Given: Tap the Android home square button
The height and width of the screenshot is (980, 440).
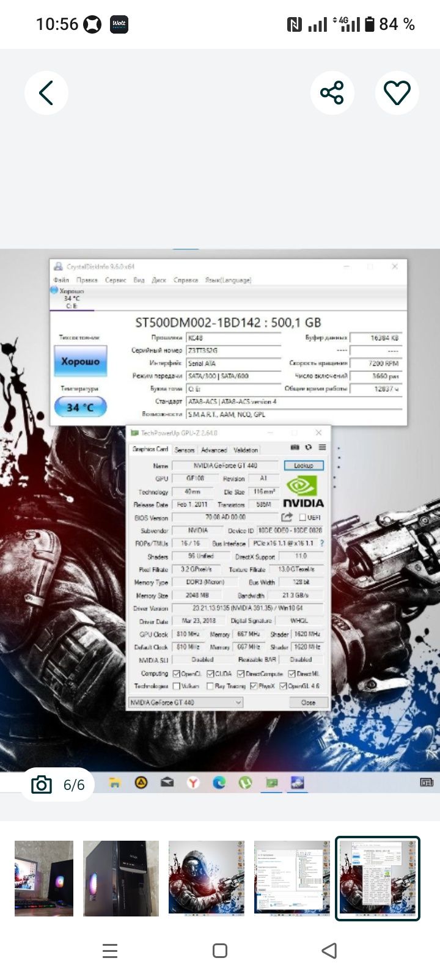Looking at the screenshot, I should coord(220,951).
